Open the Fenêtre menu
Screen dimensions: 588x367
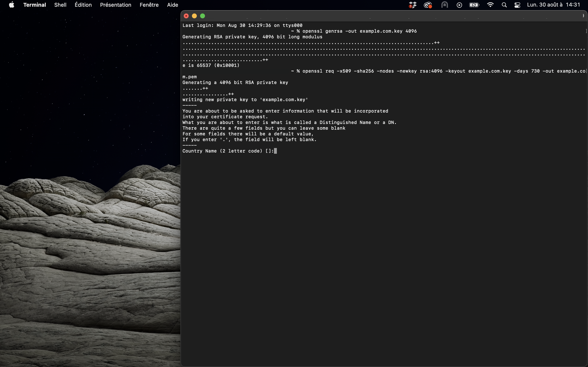[x=149, y=5]
